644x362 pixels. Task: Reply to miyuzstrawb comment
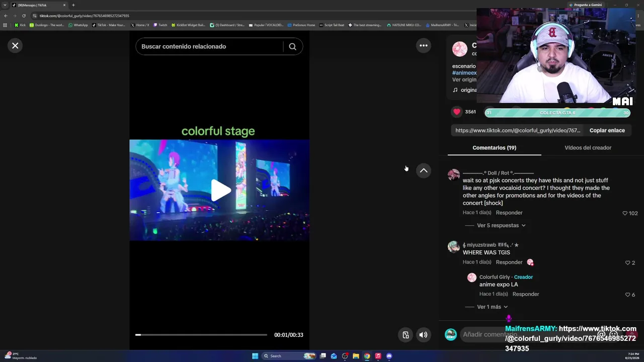click(x=509, y=262)
